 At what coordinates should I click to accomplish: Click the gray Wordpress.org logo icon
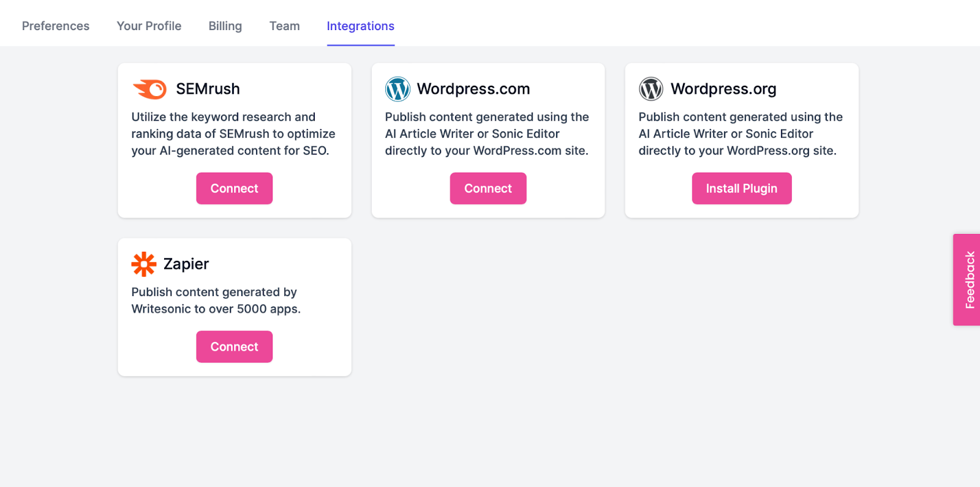tap(651, 89)
